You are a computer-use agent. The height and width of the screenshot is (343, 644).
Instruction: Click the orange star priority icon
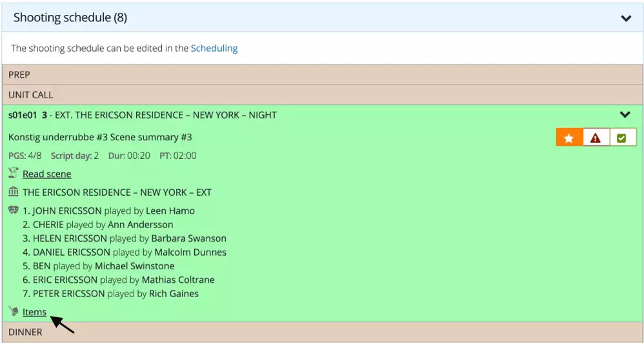point(569,138)
